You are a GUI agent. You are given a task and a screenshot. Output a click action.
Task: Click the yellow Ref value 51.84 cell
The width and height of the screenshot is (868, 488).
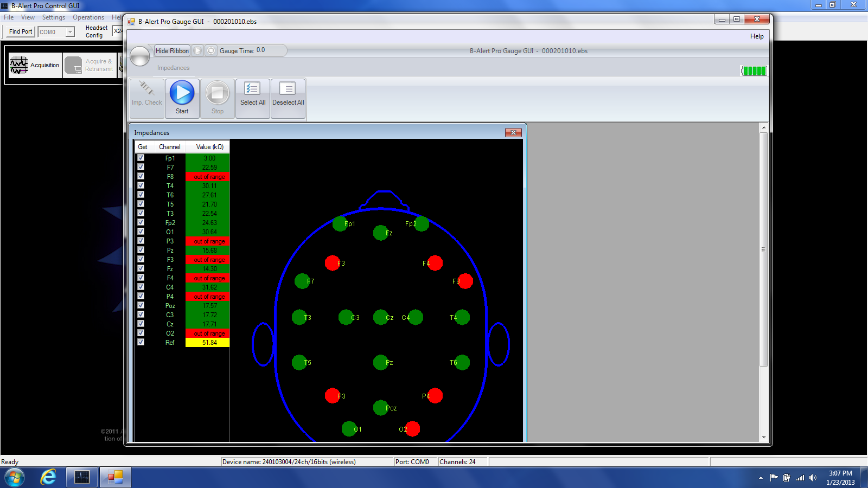point(208,343)
